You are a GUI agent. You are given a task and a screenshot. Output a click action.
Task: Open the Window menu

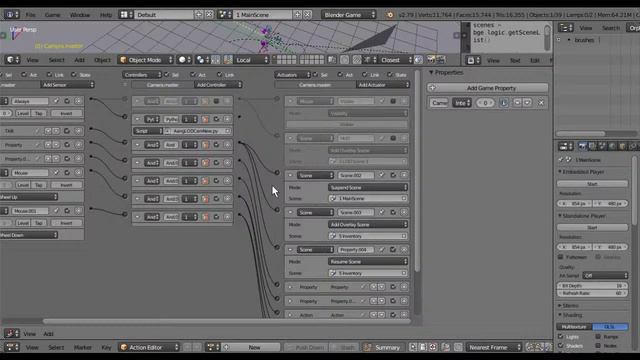point(80,15)
